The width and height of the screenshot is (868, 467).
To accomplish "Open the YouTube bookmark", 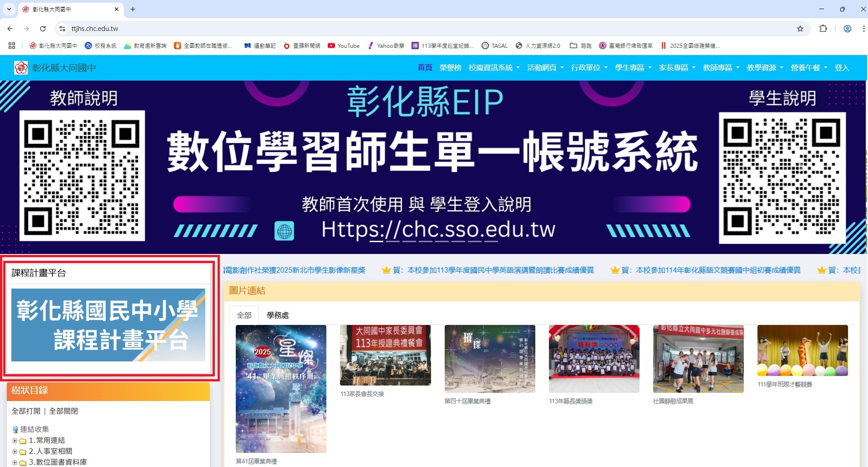I will coord(344,46).
